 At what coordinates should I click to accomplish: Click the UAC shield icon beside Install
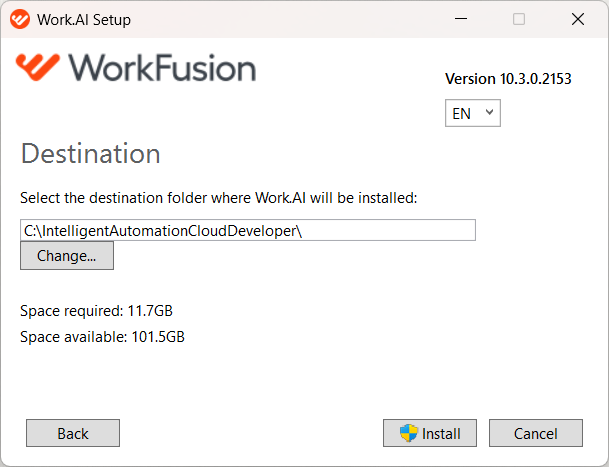(409, 433)
